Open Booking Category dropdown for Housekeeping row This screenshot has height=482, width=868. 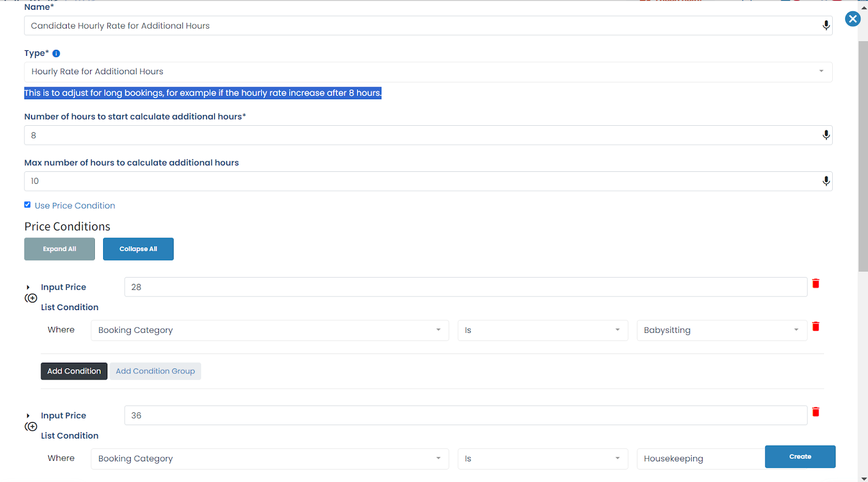point(270,459)
